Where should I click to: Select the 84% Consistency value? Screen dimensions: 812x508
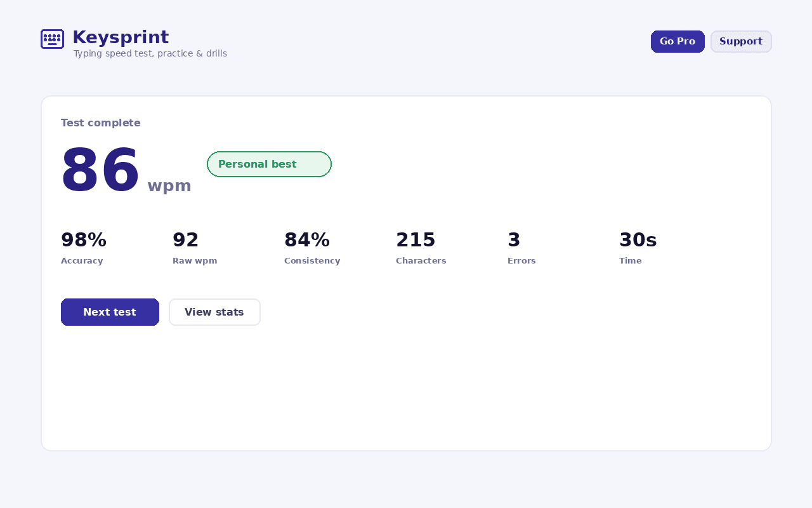[307, 240]
